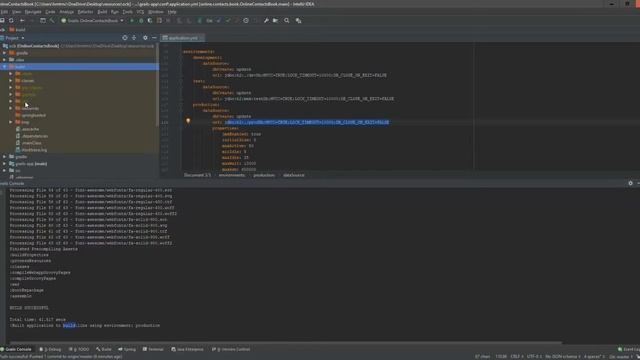Open the Tools menu
Viewport: 640px width, 360px height.
(127, 12)
